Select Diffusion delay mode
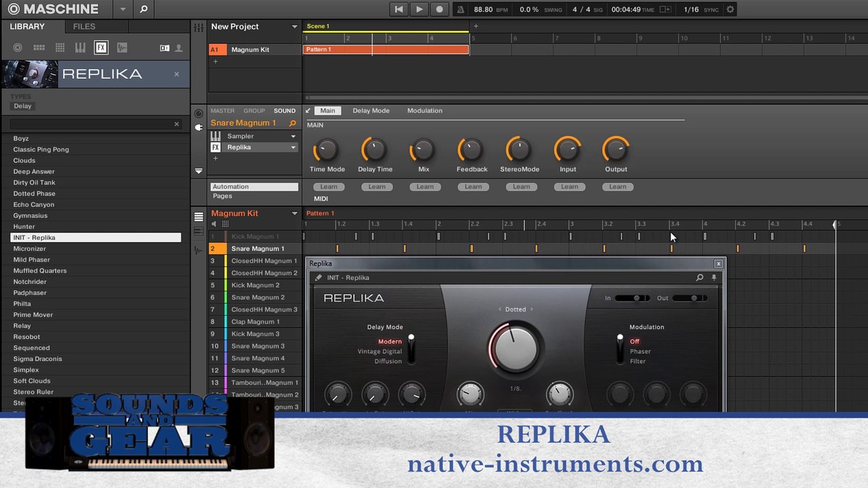This screenshot has width=868, height=488. click(388, 361)
